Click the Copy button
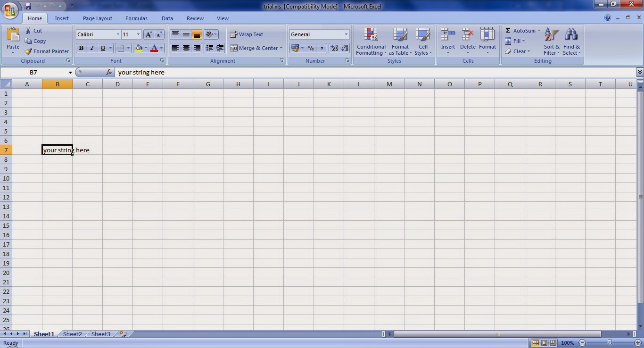Image resolution: width=644 pixels, height=348 pixels. (35, 41)
